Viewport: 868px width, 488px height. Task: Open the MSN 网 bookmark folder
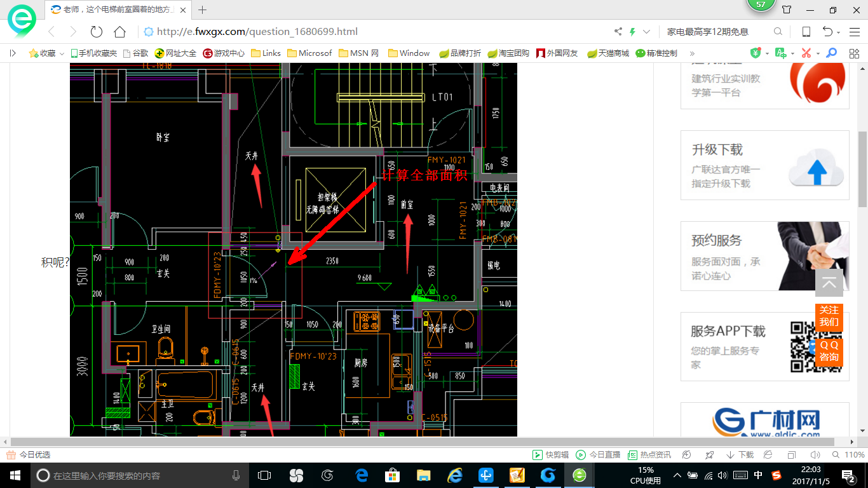pos(359,53)
